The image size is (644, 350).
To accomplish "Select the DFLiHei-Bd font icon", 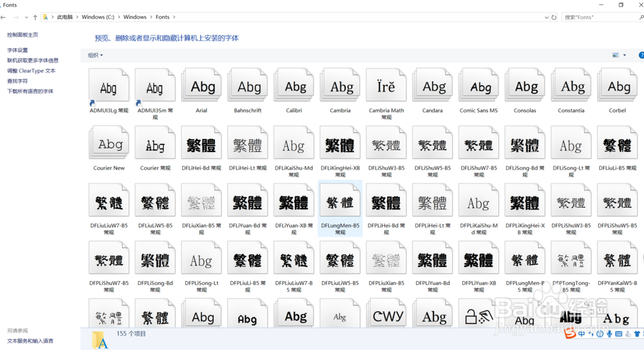I will tap(201, 143).
